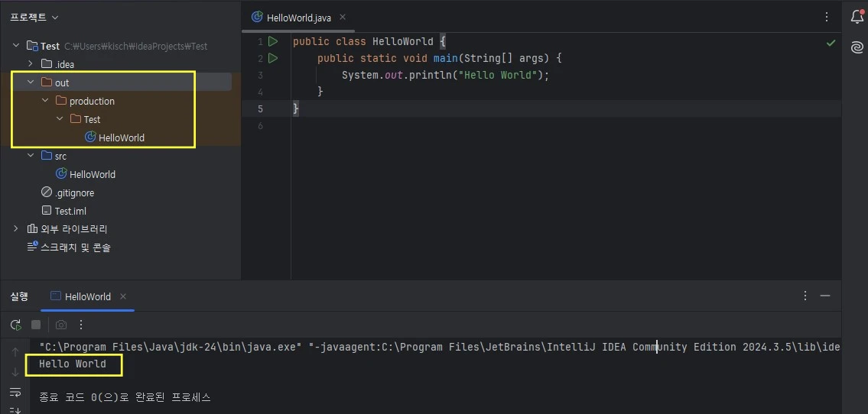Open the notifications bell icon

point(857,17)
